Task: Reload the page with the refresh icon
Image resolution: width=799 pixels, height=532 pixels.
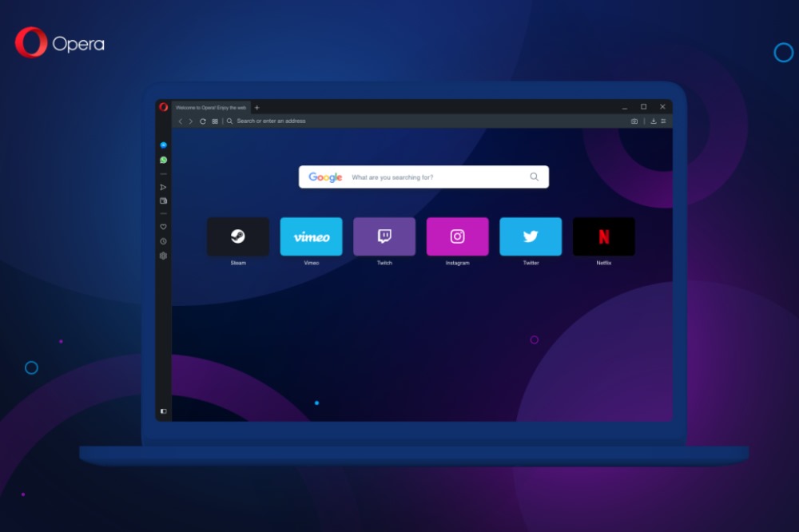Action: 203,121
